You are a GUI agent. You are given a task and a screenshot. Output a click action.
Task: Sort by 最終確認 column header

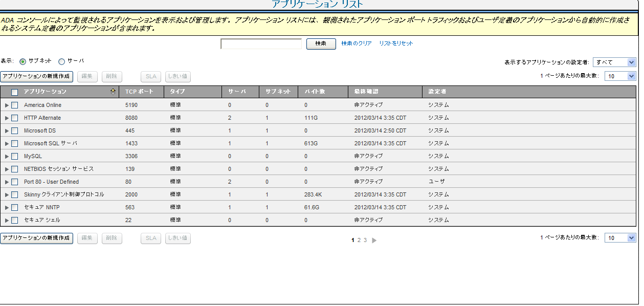[366, 92]
